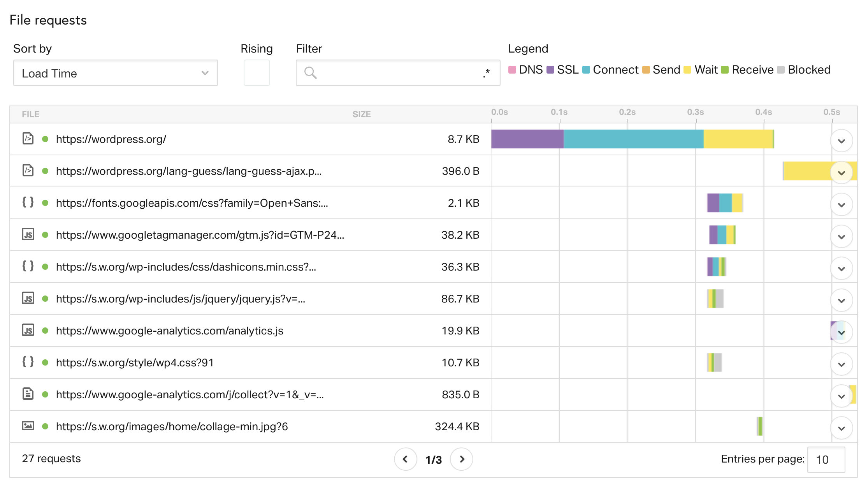868x489 pixels.
Task: Toggle regex option in the Filter field
Action: [486, 73]
